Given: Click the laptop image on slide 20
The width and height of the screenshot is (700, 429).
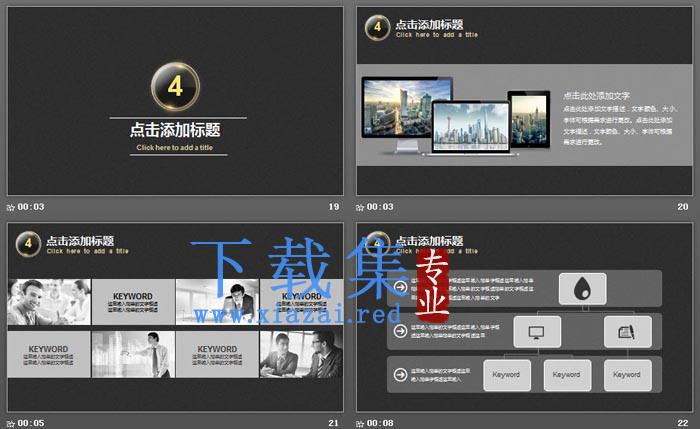Looking at the screenshot, I should [x=471, y=128].
